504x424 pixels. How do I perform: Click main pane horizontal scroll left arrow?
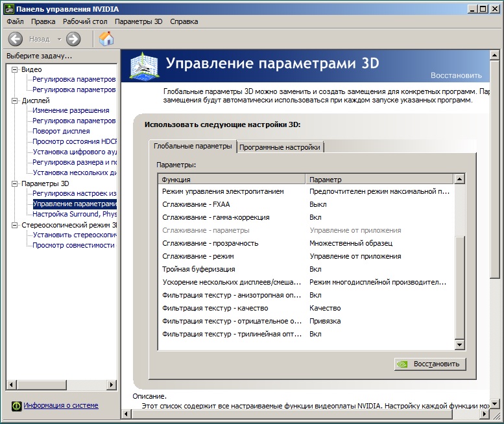pos(126,414)
